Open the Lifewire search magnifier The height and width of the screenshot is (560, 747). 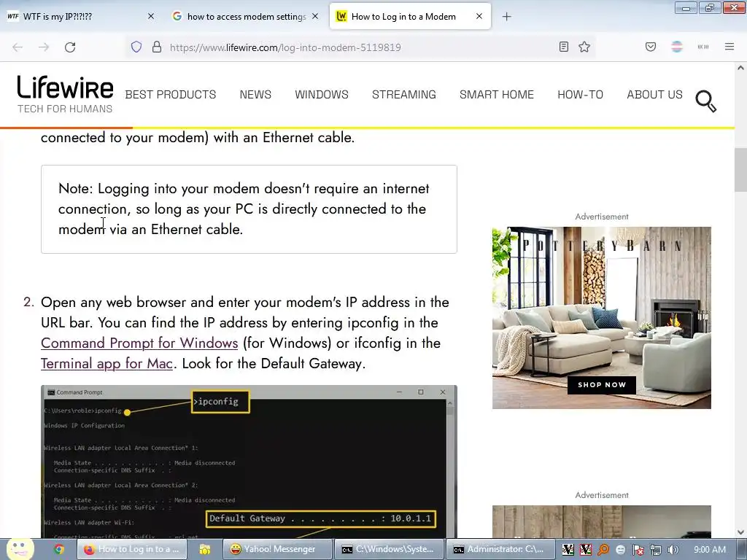click(x=705, y=101)
